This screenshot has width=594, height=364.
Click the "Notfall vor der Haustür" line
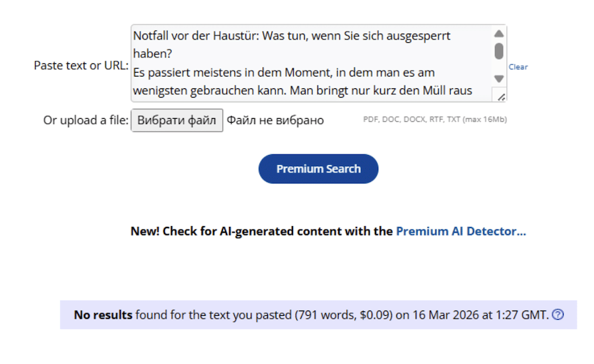coord(291,36)
